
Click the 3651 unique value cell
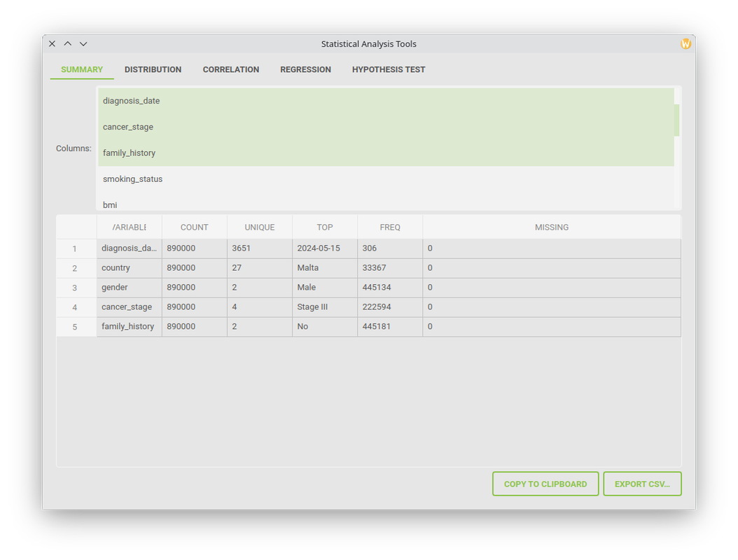click(x=259, y=248)
